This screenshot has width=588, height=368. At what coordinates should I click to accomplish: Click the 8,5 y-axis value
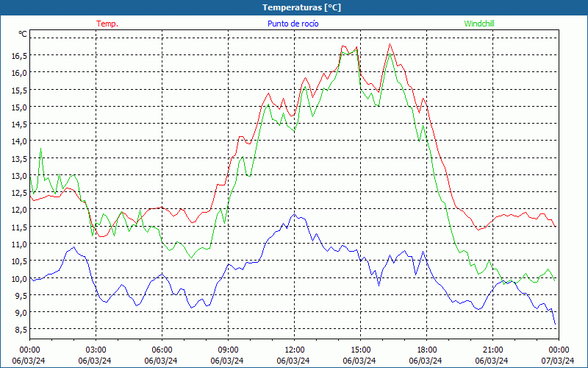point(21,330)
